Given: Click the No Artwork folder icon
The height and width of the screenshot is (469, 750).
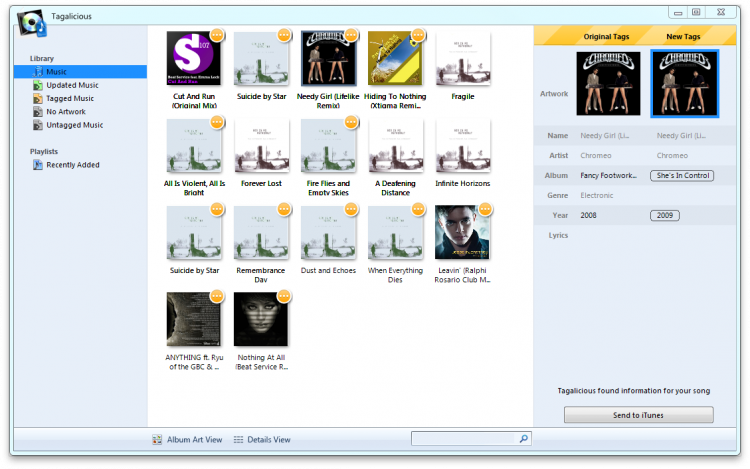Looking at the screenshot, I should 38,112.
